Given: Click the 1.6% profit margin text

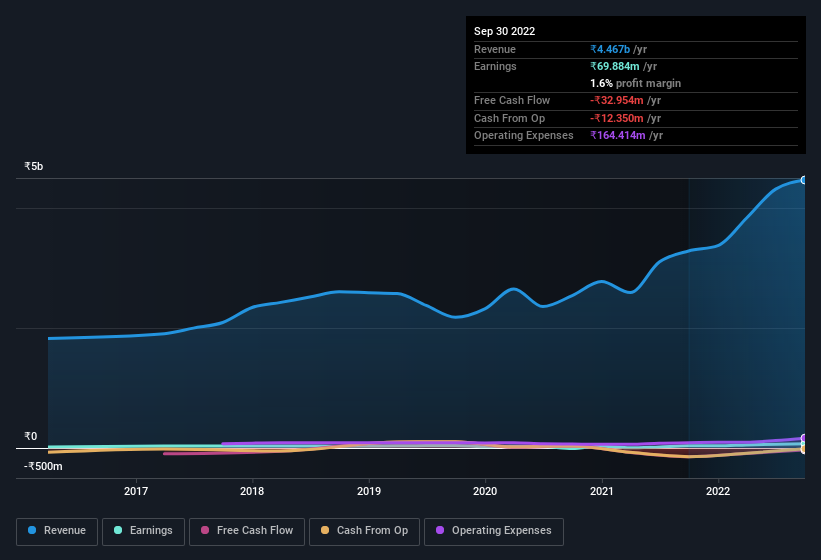Looking at the screenshot, I should 636,83.
